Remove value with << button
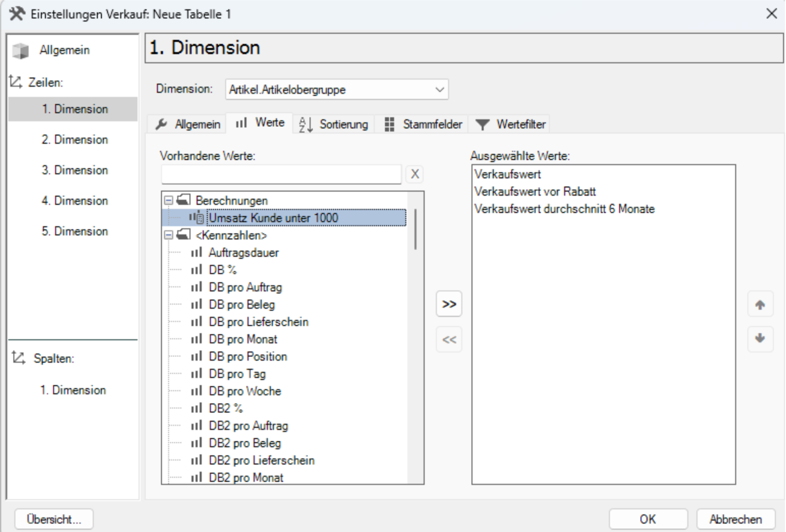The width and height of the screenshot is (786, 532). pyautogui.click(x=449, y=339)
